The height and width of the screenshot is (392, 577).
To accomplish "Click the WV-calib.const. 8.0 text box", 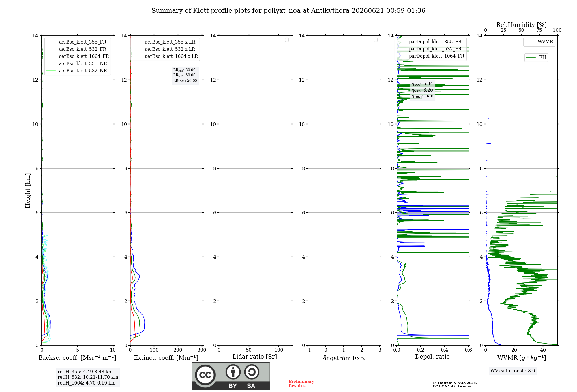I will click(513, 371).
